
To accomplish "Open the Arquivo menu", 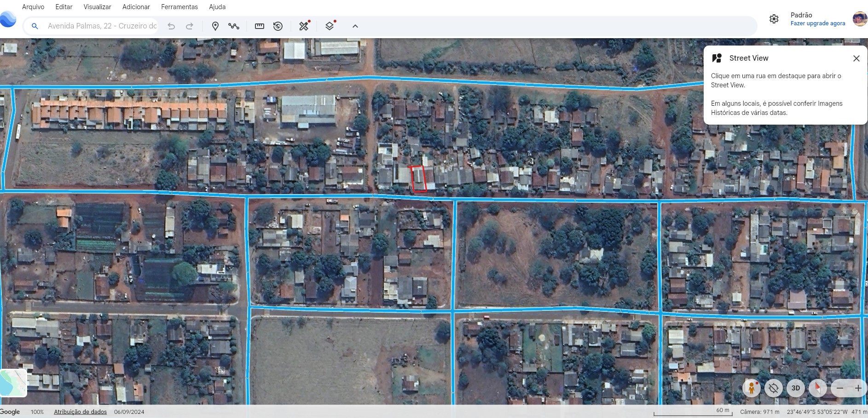I will click(33, 7).
